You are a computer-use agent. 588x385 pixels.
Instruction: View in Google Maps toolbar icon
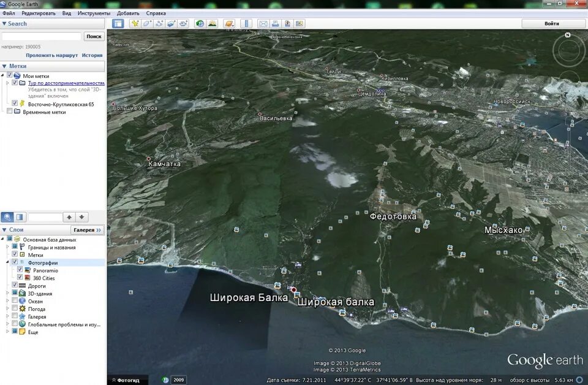click(x=300, y=24)
